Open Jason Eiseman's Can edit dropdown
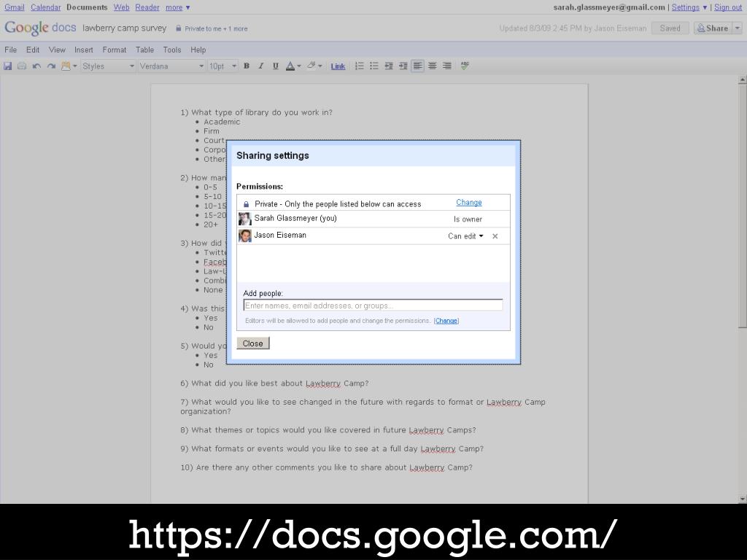The height and width of the screenshot is (560, 747). pos(465,236)
